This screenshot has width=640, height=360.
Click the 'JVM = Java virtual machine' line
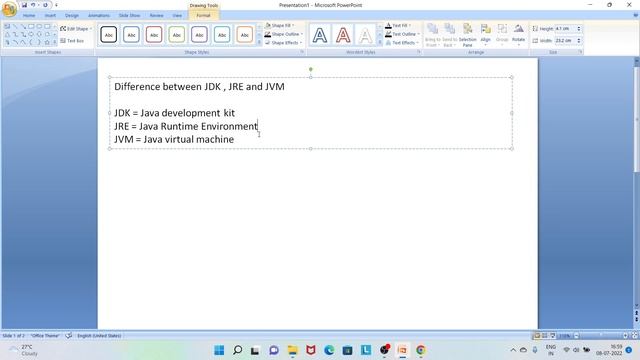click(x=174, y=139)
